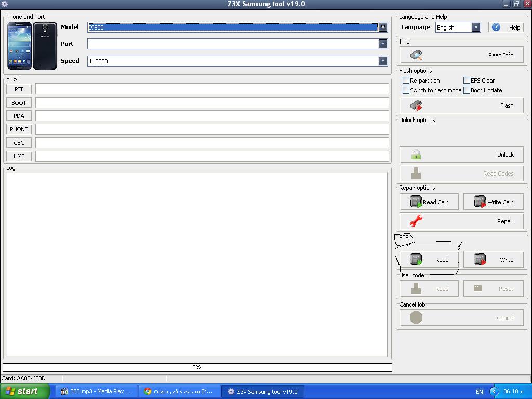Click the Card: AA83-630D status text

pos(23,378)
